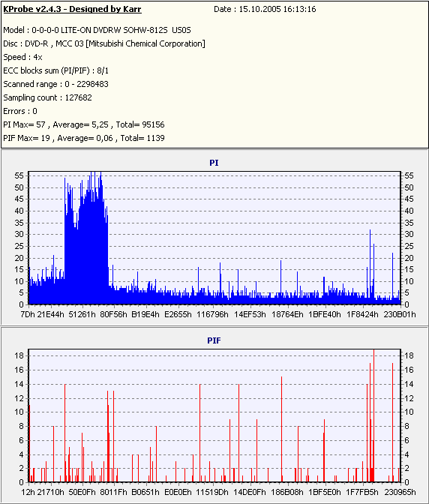Click the PI chart title
Screen dimensions: 429x504
[x=214, y=163]
